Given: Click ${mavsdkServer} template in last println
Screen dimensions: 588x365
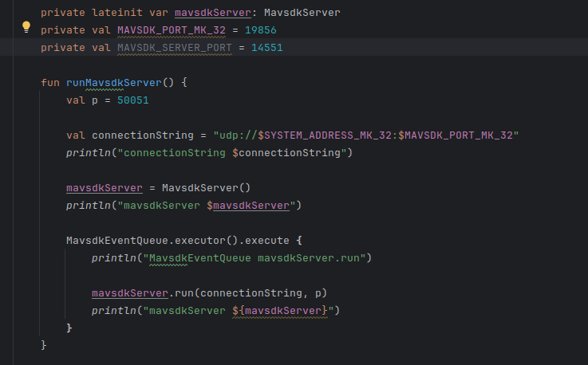Looking at the screenshot, I should pos(280,310).
